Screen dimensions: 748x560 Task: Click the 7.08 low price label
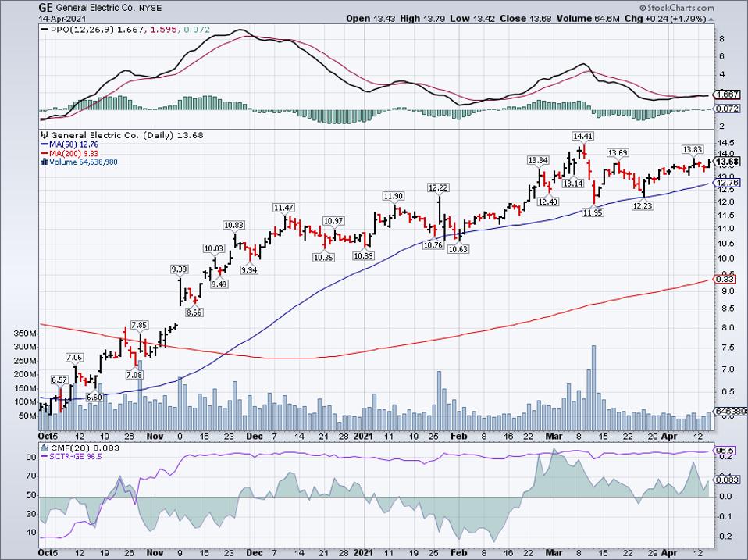click(134, 375)
